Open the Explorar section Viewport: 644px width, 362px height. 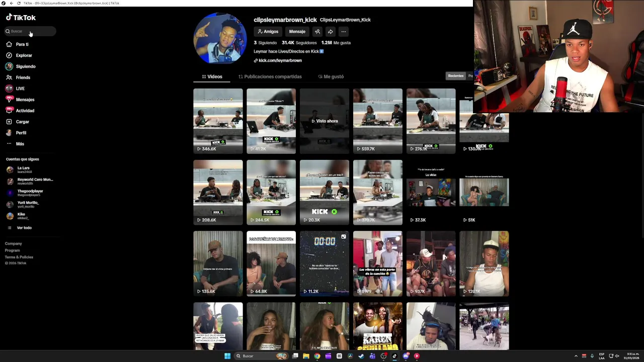[19, 55]
